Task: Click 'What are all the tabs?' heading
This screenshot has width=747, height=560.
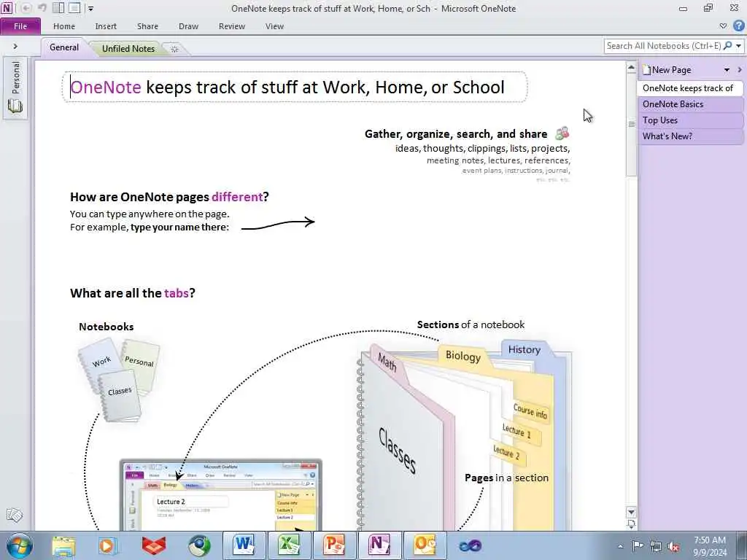Action: click(x=133, y=293)
